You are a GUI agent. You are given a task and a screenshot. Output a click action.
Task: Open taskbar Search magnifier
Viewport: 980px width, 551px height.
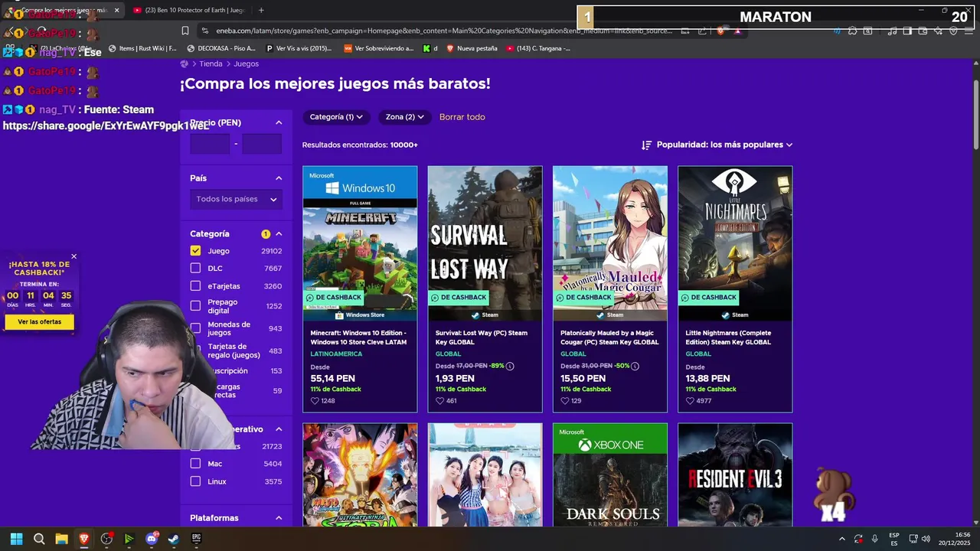pos(39,539)
